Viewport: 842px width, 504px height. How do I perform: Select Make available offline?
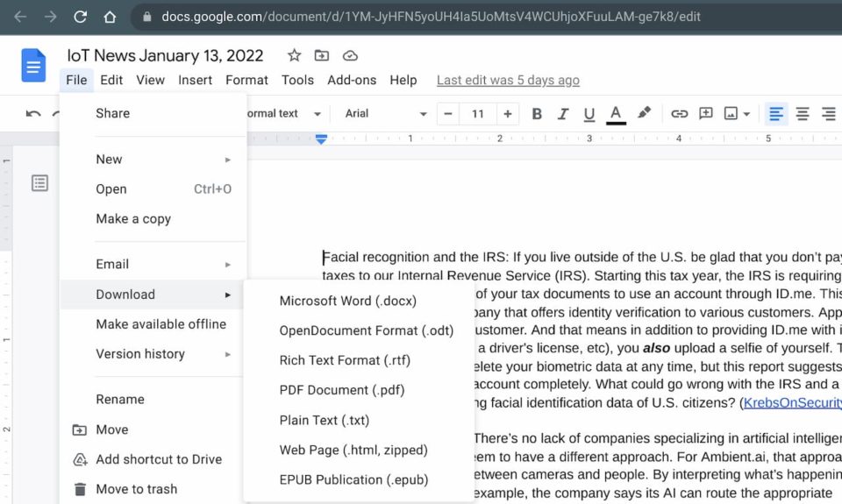153,324
